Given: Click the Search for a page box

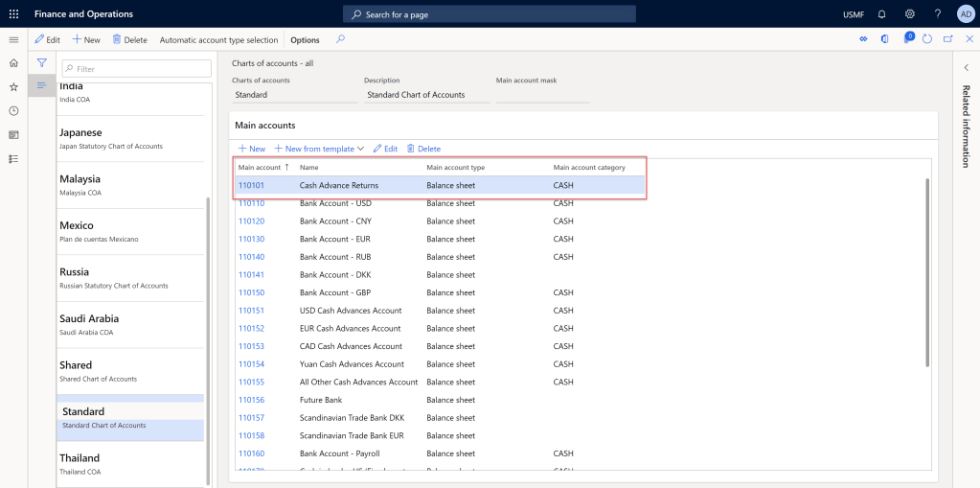Looking at the screenshot, I should pos(489,14).
